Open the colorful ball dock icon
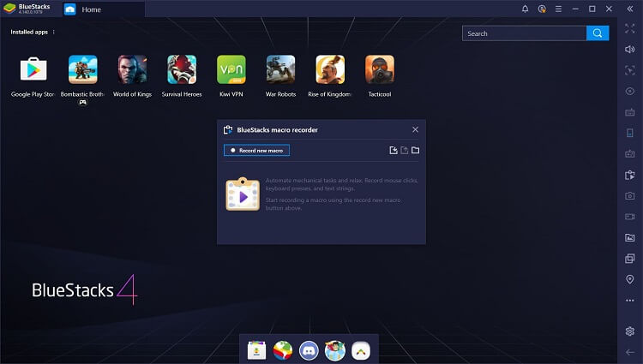643x364 pixels. pos(283,350)
